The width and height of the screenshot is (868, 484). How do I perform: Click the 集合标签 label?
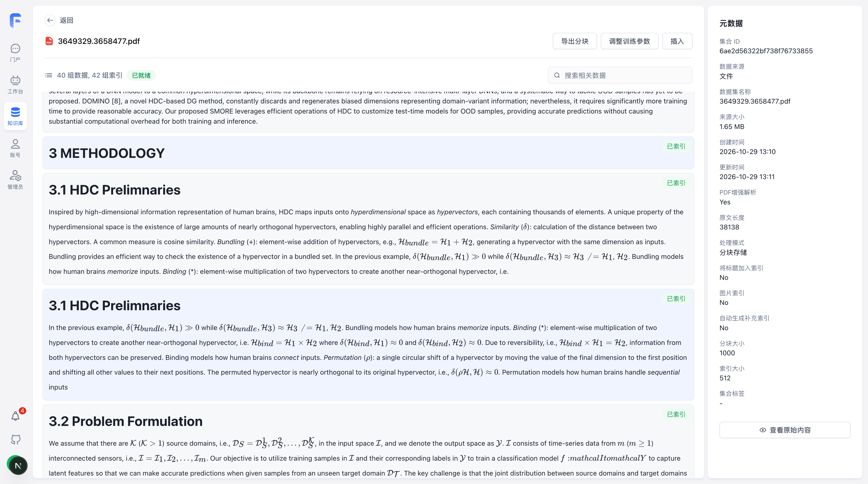[x=732, y=394]
